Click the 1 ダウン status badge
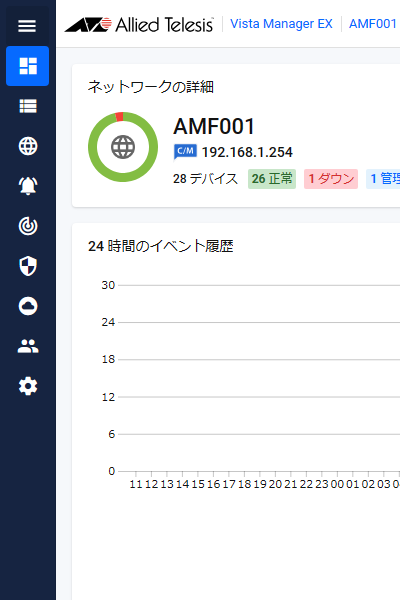Screen dimensions: 400x600 point(331,179)
